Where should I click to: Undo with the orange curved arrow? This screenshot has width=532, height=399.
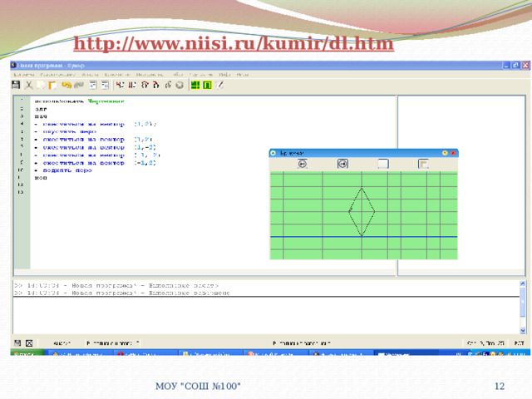[66, 85]
